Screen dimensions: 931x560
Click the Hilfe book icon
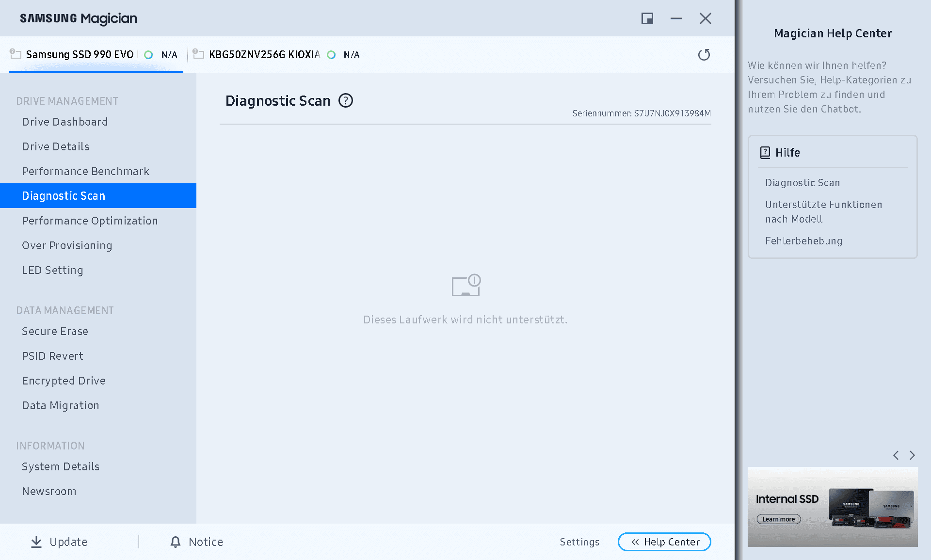[x=765, y=153]
